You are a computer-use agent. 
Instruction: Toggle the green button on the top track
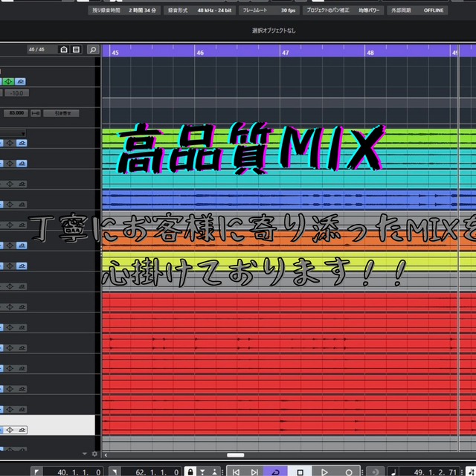tap(8, 81)
